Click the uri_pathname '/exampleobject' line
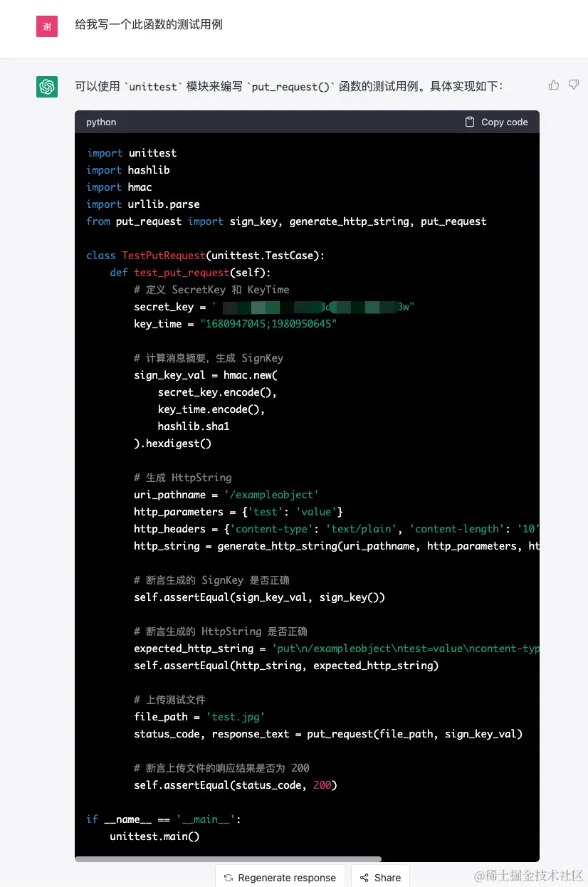The width and height of the screenshot is (588, 887). (x=226, y=495)
